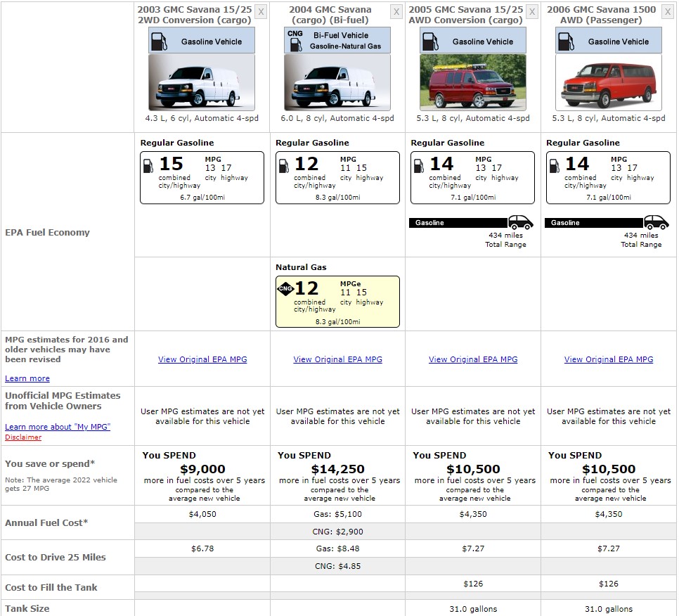Click the $9,000 spend amount
Screen dimensions: 679x616
click(202, 469)
